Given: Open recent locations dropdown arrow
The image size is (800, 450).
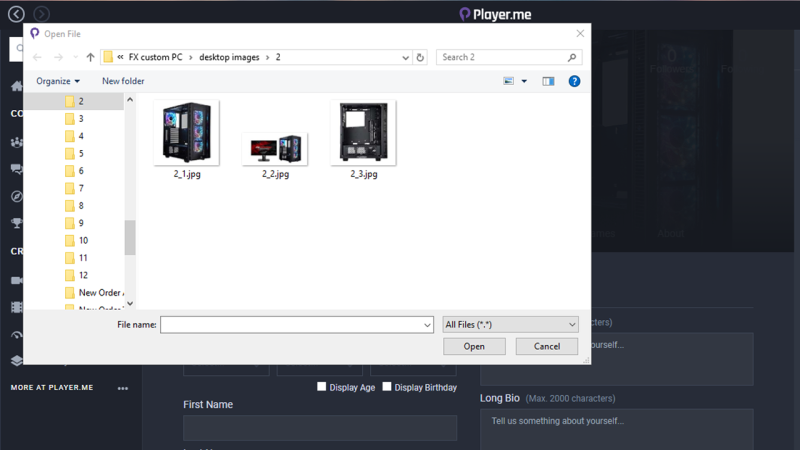Looking at the screenshot, I should [x=76, y=57].
